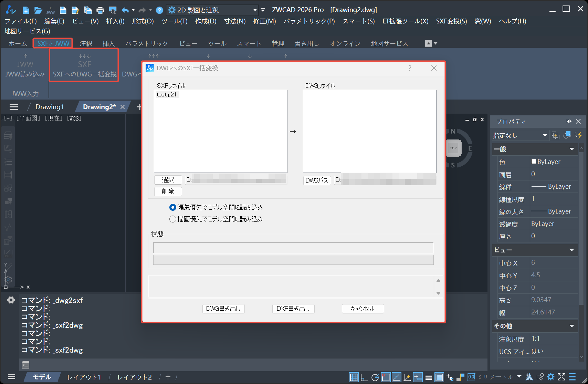Screen dimensions: 588x384
Task: Select the 編集優先でモデル空間に読み込み radio button
Action: (172, 207)
